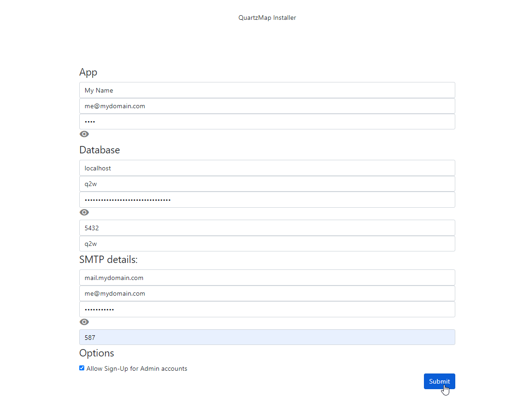Screen dimensions: 529x420
Task: Click the My Name input field
Action: pyautogui.click(x=267, y=90)
